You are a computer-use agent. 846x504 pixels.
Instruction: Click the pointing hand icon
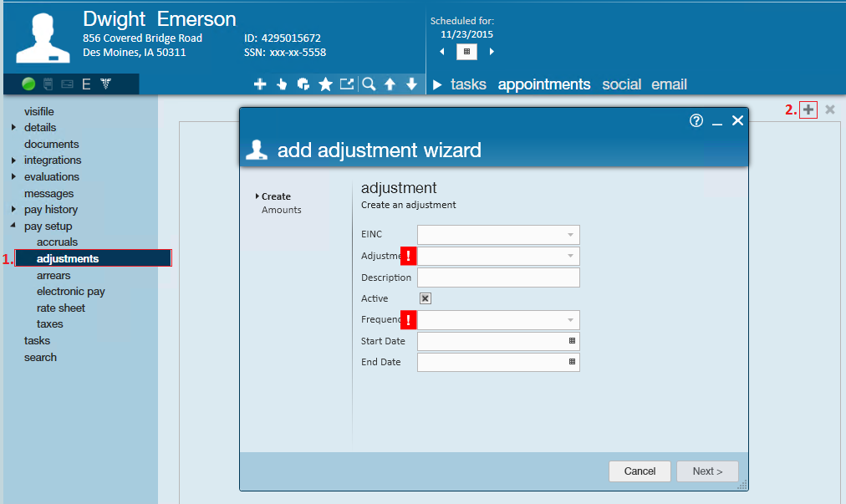click(282, 84)
